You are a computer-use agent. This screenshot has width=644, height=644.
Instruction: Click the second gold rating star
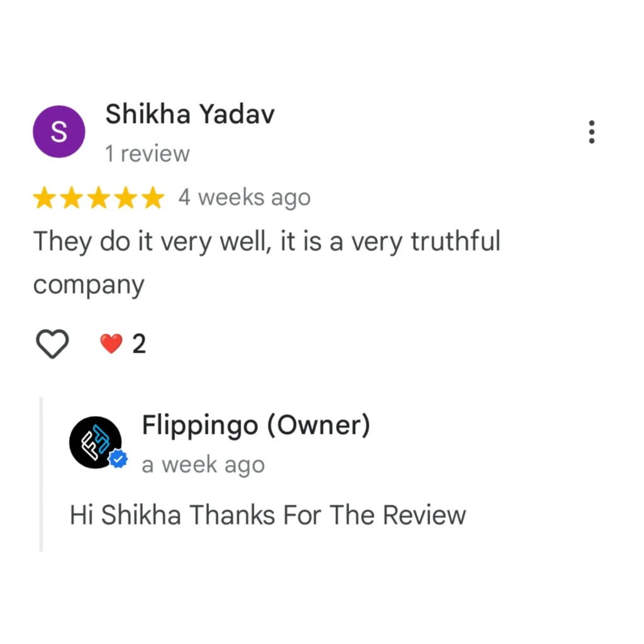pyautogui.click(x=72, y=197)
